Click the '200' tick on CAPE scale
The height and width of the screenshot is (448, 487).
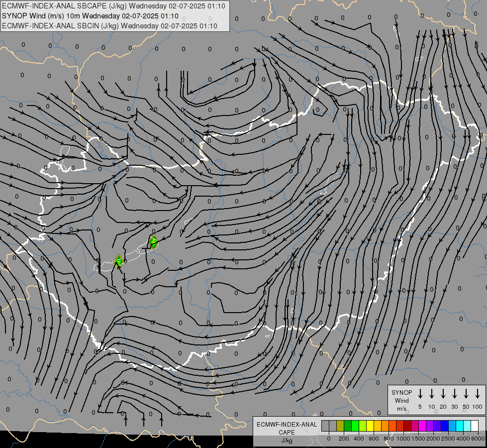(x=344, y=439)
